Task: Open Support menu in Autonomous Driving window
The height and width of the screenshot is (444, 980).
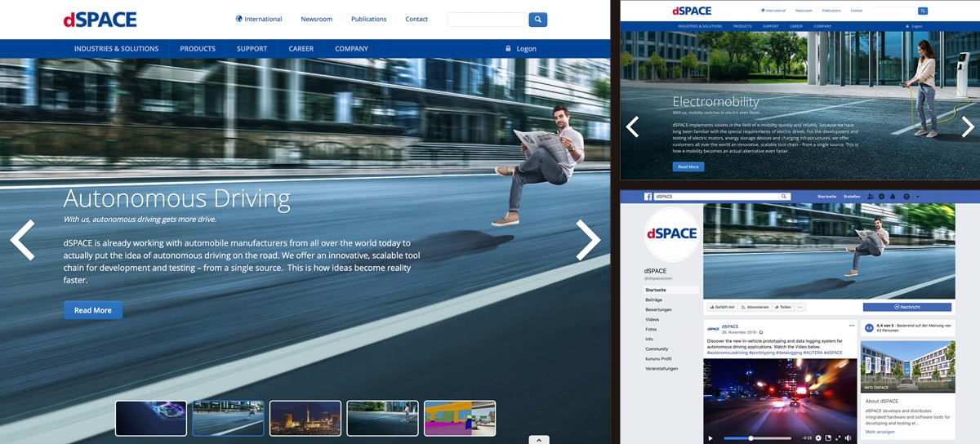Action: click(252, 48)
